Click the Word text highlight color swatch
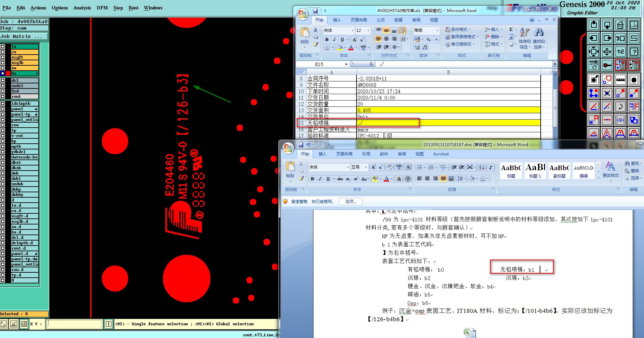The image size is (644, 338). click(375, 179)
